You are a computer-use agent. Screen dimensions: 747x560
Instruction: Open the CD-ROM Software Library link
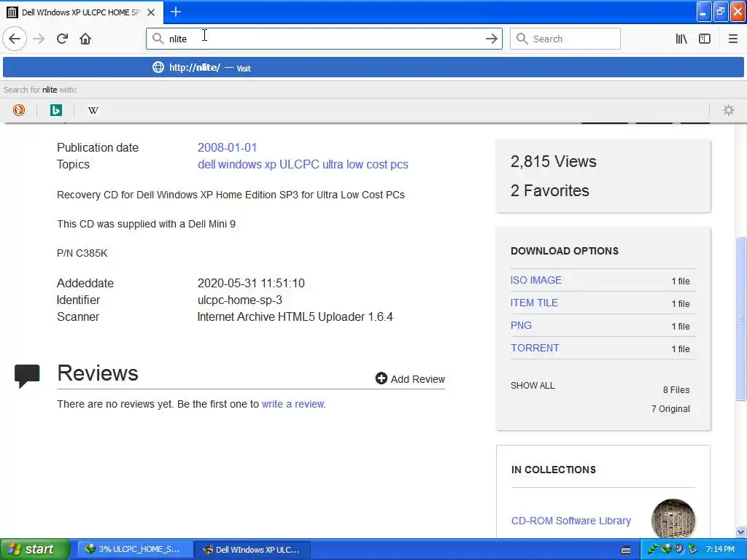[x=570, y=521]
